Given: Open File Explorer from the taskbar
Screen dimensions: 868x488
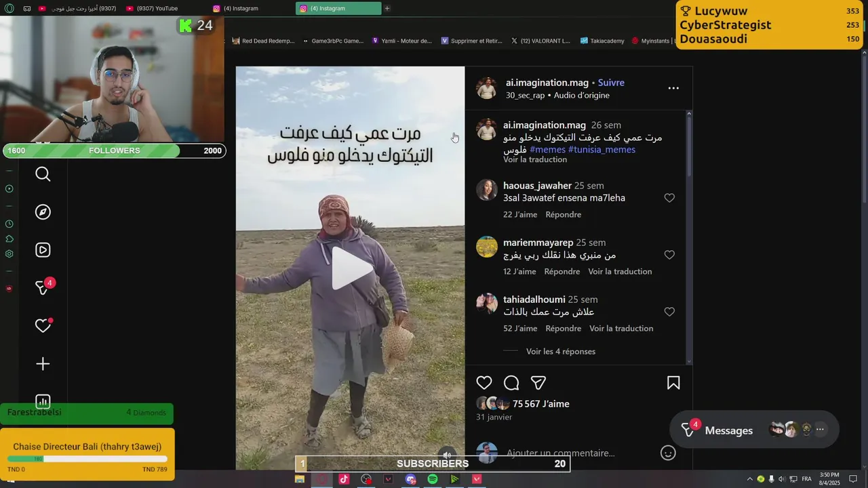Looking at the screenshot, I should tap(299, 479).
